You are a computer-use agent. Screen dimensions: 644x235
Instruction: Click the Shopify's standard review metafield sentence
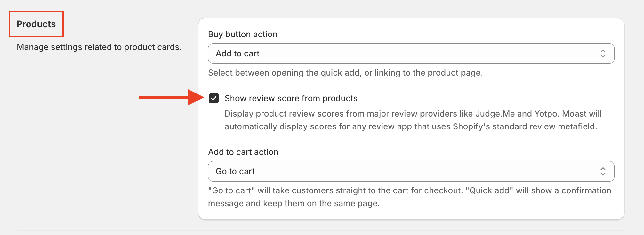(x=411, y=126)
